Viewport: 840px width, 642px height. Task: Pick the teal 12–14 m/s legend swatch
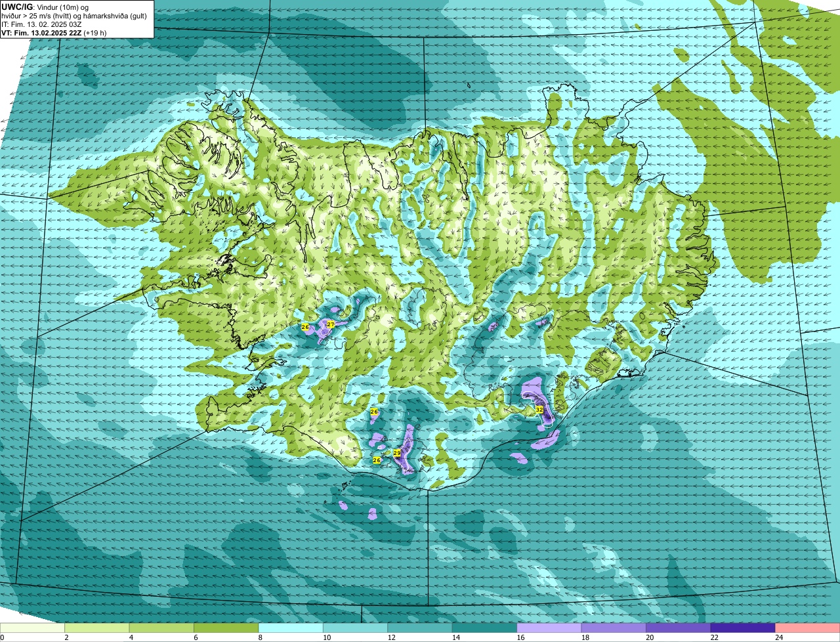(x=420, y=628)
